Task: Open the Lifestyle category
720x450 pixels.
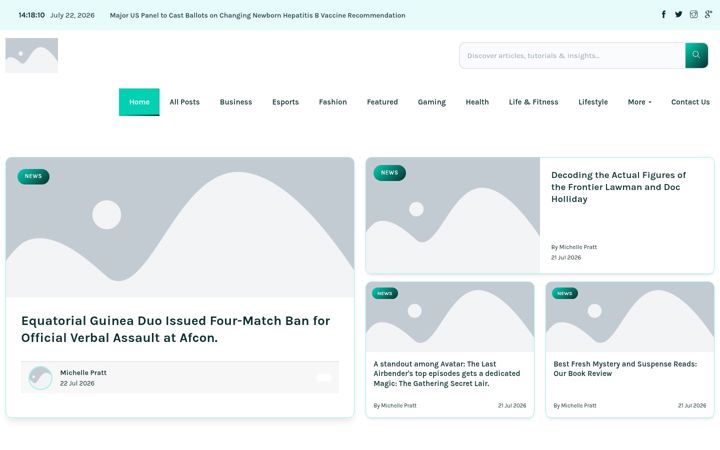Action: pyautogui.click(x=593, y=102)
